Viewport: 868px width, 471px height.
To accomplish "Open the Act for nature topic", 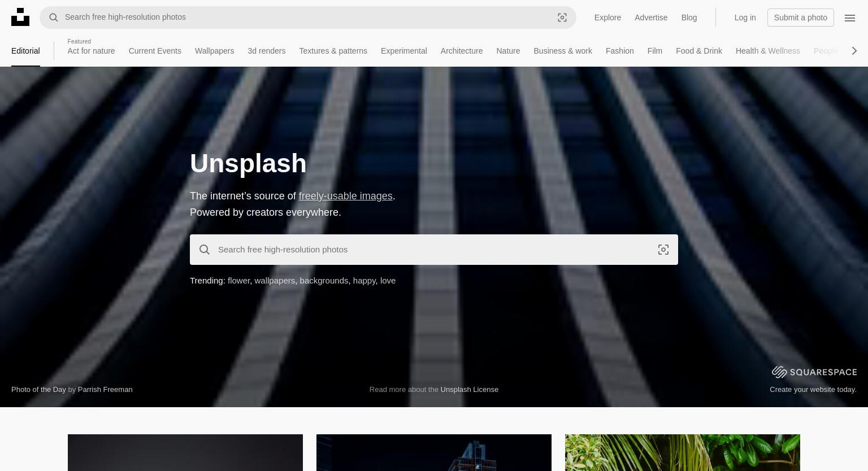I will click(x=91, y=51).
